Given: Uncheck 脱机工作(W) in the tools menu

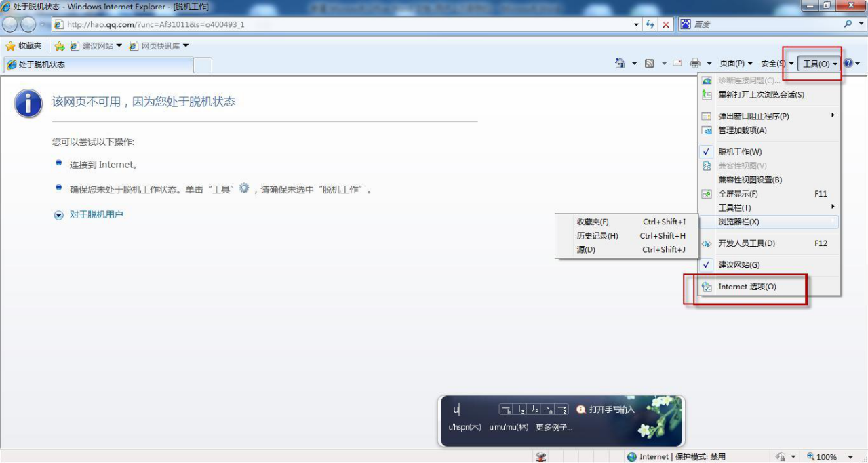Looking at the screenshot, I should pos(740,152).
